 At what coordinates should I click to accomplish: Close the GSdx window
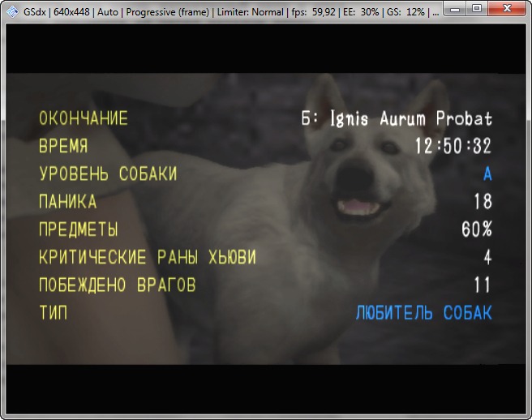(x=507, y=9)
